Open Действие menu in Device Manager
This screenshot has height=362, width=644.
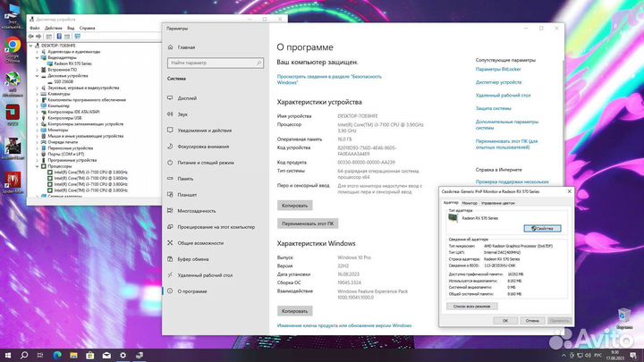click(54, 28)
